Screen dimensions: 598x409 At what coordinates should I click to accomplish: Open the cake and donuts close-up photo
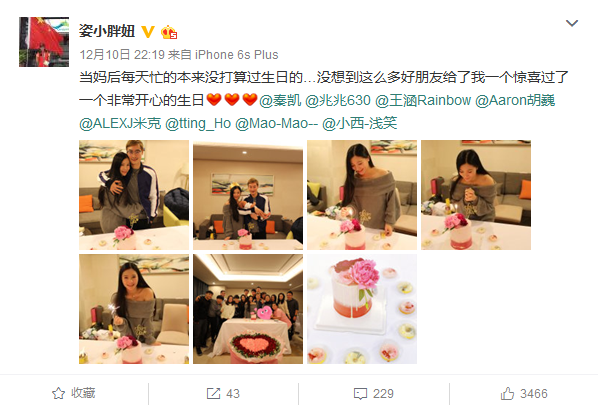point(362,309)
